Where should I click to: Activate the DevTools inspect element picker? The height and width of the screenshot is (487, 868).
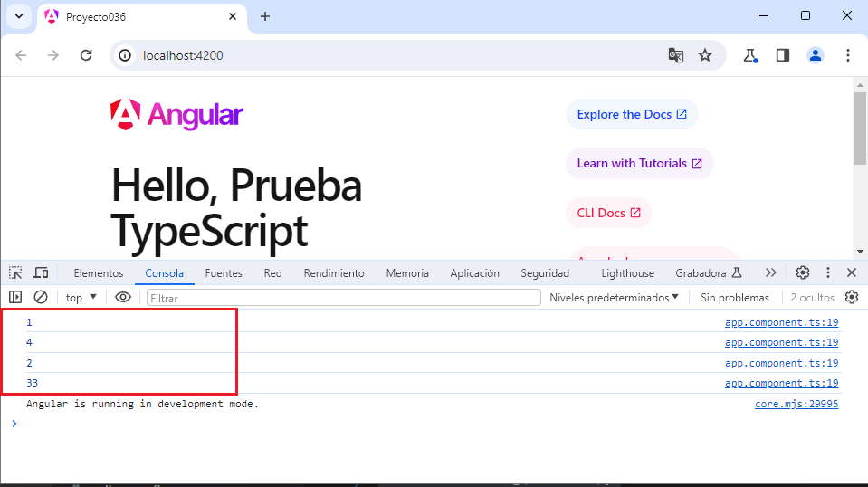15,272
